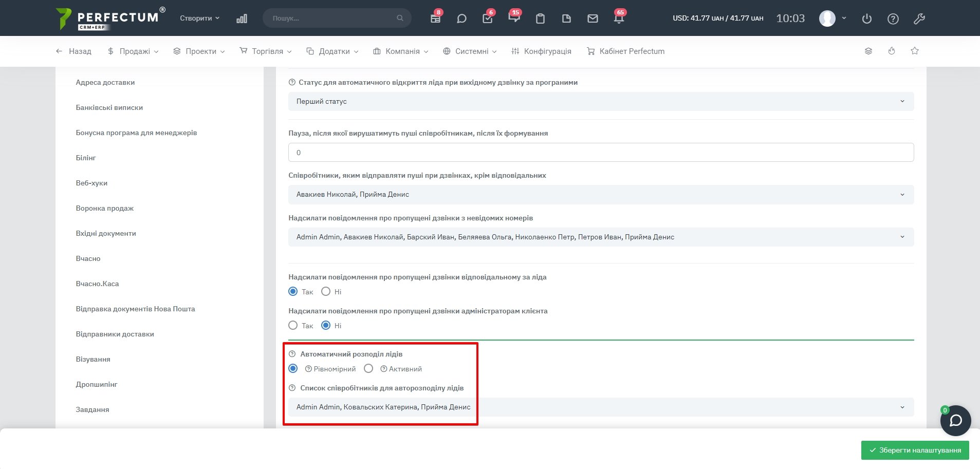Screen dimensions: 980x469
Task: Open Вчасно.Каса settings
Action: coord(97,284)
